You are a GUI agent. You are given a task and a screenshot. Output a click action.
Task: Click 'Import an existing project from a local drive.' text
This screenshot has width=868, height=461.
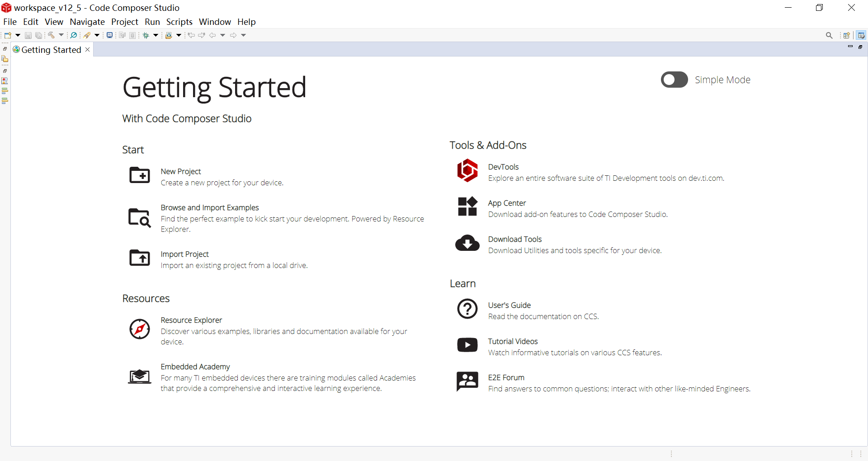tap(234, 265)
